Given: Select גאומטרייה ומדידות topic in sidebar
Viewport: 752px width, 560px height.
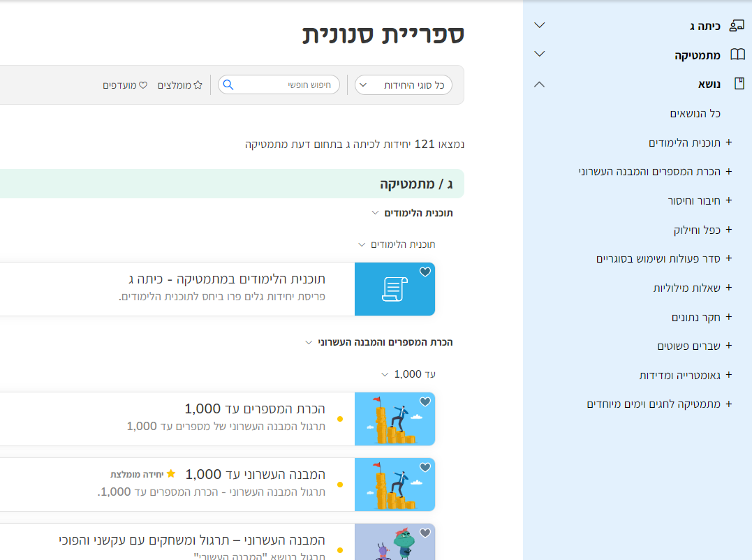Looking at the screenshot, I should click(x=679, y=376).
